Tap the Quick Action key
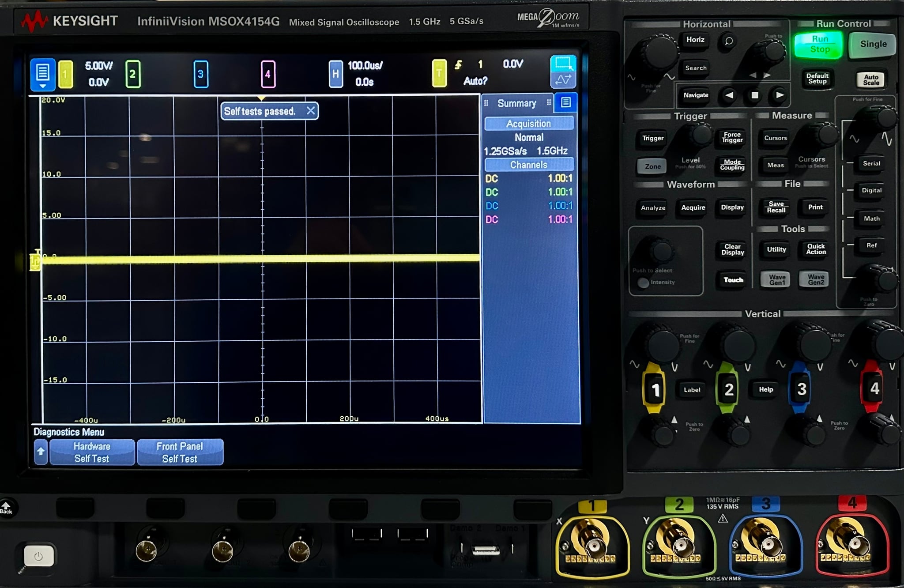This screenshot has width=904, height=588. [816, 249]
